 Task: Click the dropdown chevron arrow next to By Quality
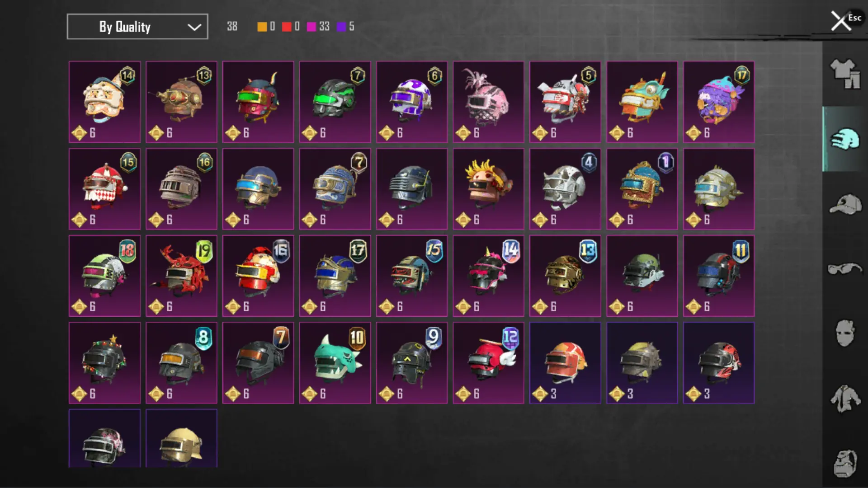tap(194, 27)
